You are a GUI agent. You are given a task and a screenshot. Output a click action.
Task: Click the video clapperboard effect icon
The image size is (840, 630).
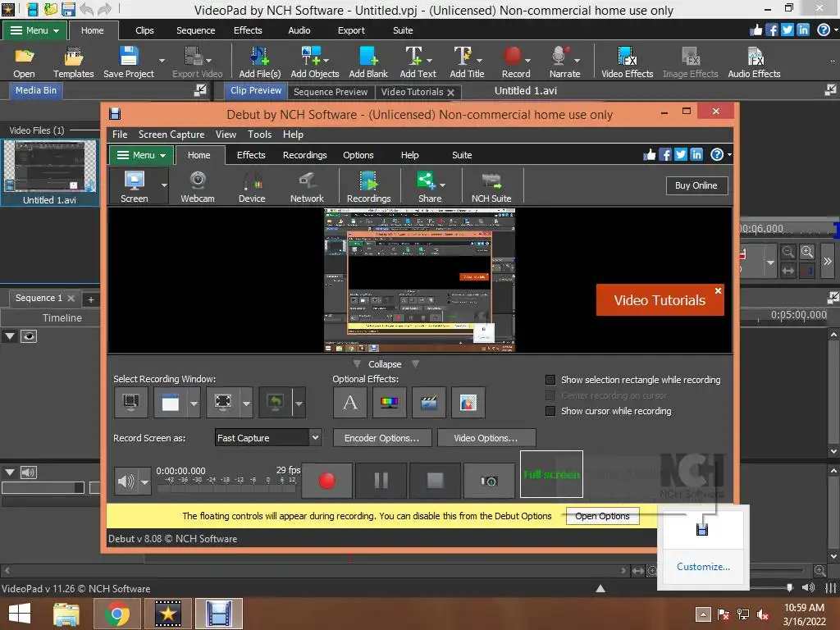click(428, 402)
